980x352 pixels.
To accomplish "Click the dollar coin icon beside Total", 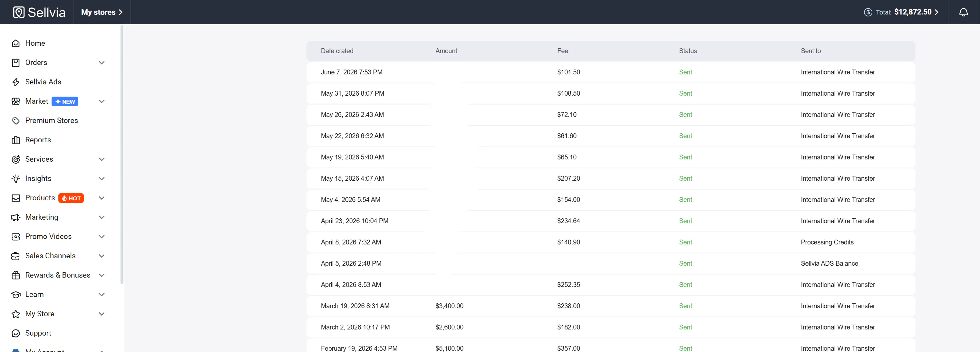I will [x=868, y=12].
